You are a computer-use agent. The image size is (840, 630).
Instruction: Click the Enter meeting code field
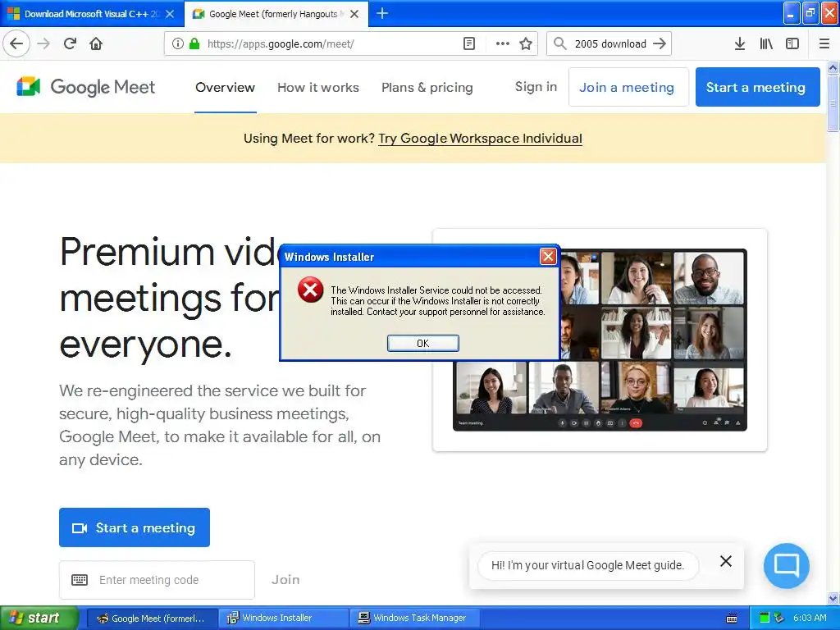coord(157,580)
